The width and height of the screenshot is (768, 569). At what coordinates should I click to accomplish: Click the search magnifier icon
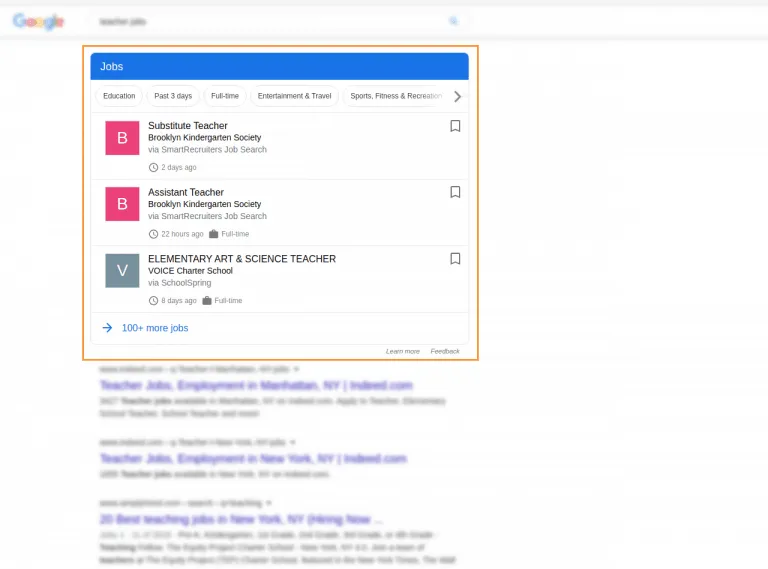453,21
